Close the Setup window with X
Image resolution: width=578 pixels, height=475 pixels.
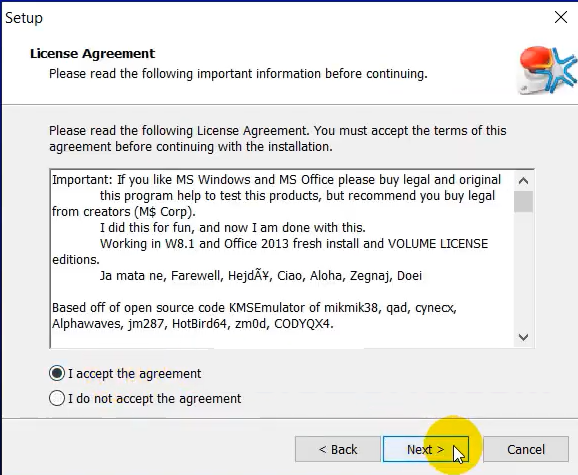[561, 17]
